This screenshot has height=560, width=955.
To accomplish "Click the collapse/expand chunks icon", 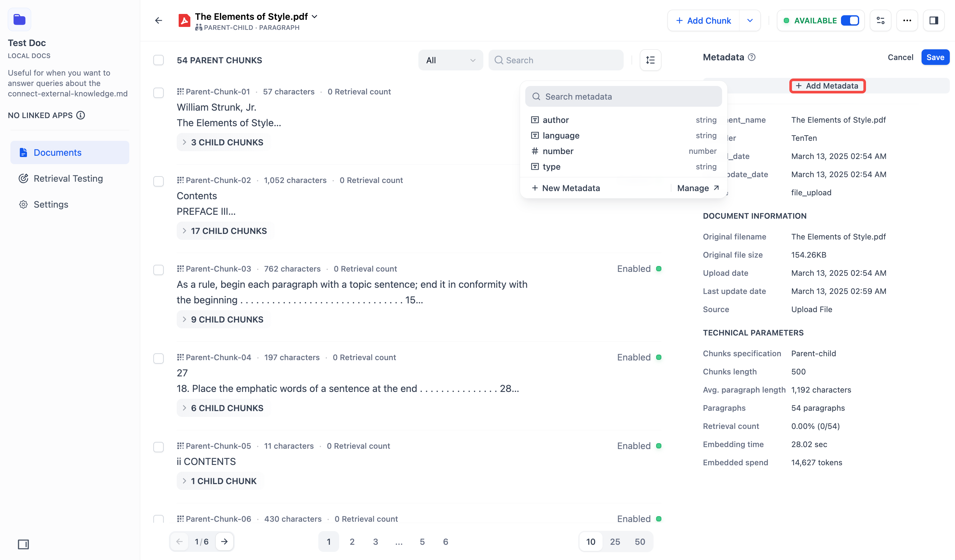I will pyautogui.click(x=650, y=60).
